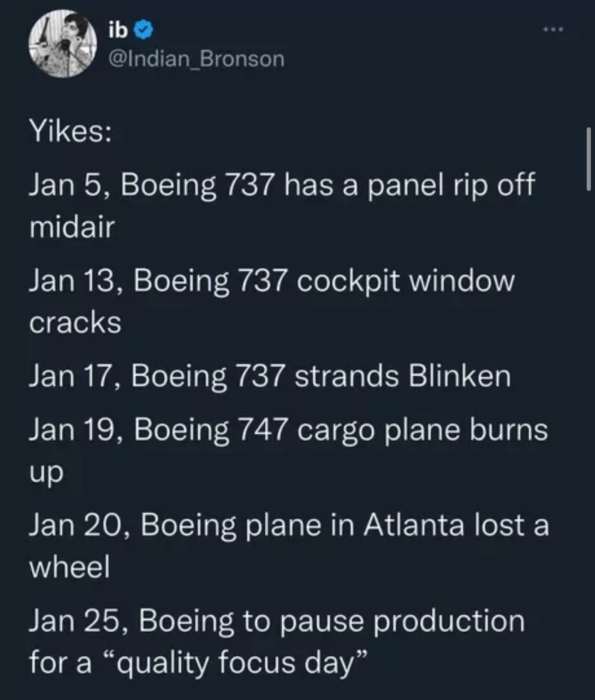The width and height of the screenshot is (595, 700).
Task: Open the ib profile avatar picture
Action: point(63,44)
